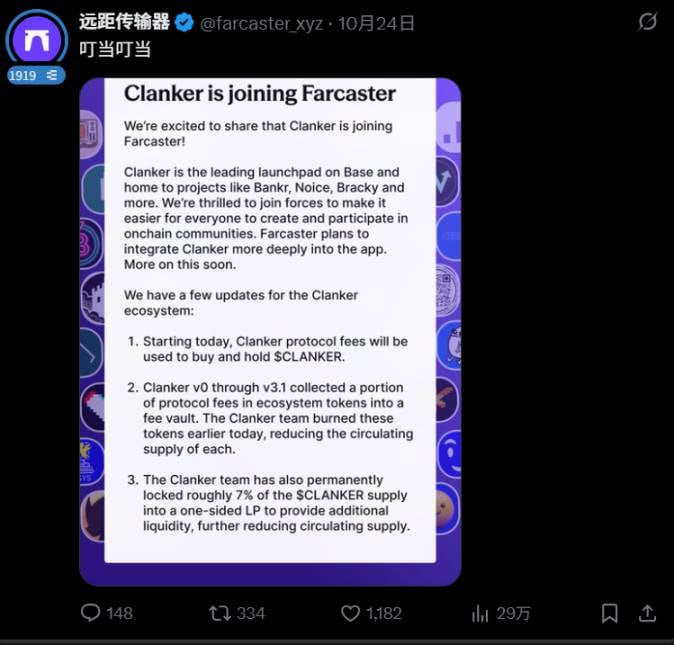Click the 334 reposts count
The height and width of the screenshot is (645, 674).
coord(251,612)
